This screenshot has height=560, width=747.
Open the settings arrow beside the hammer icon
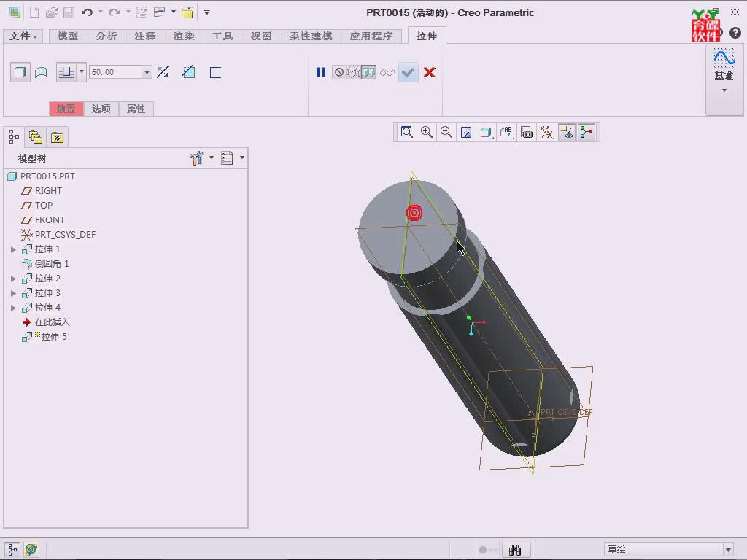212,157
